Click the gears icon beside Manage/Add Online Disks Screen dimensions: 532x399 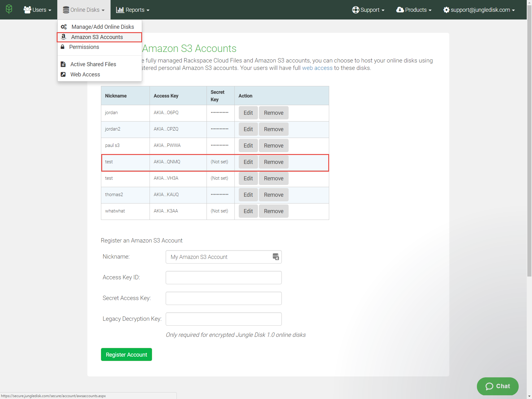pyautogui.click(x=64, y=27)
